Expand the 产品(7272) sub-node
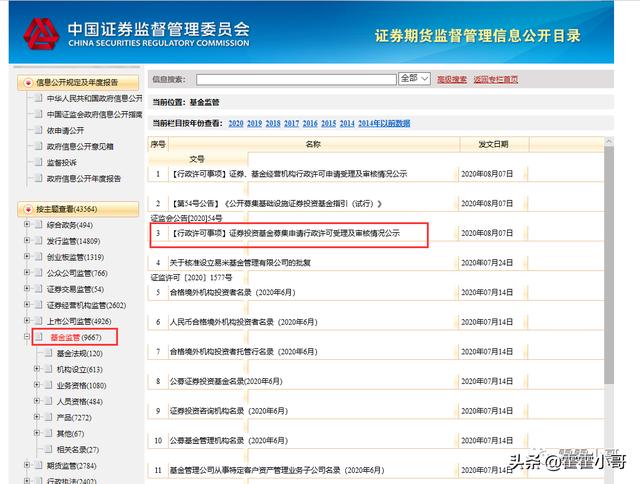 37,417
